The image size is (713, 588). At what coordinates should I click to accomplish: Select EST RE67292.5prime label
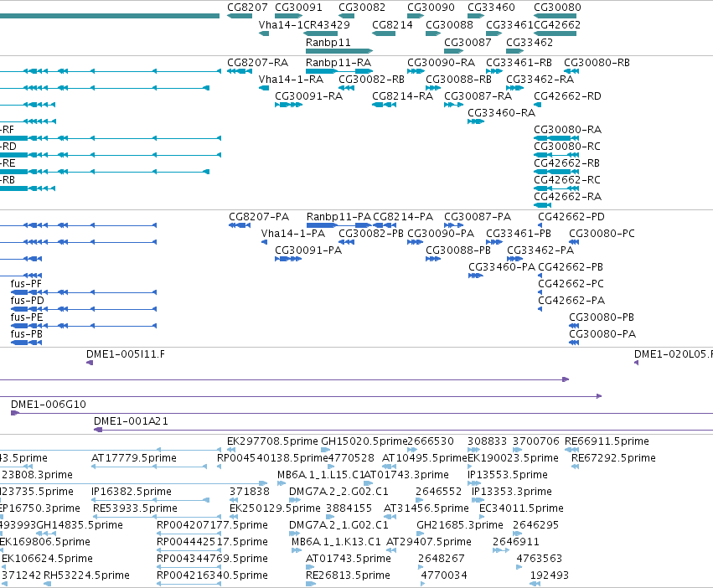[613, 458]
